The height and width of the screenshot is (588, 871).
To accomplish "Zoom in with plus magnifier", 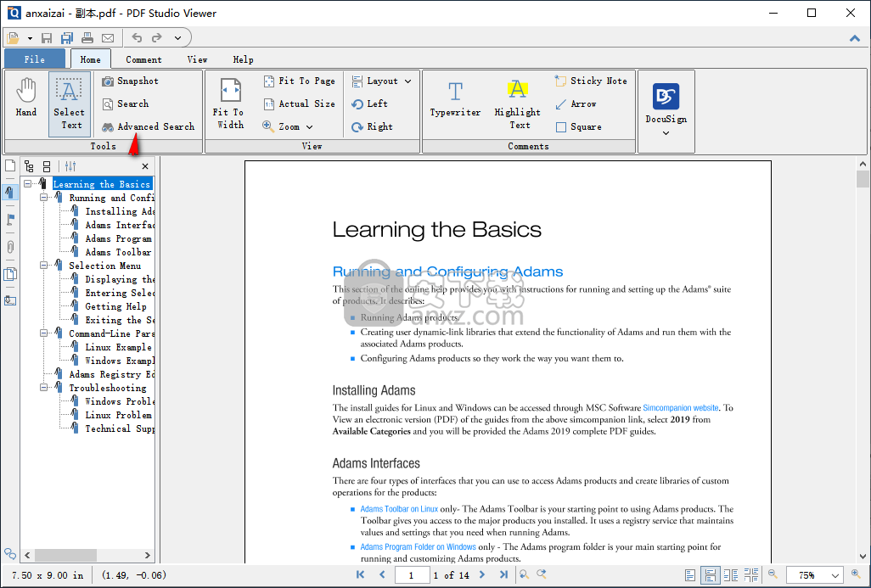I will pyautogui.click(x=856, y=574).
